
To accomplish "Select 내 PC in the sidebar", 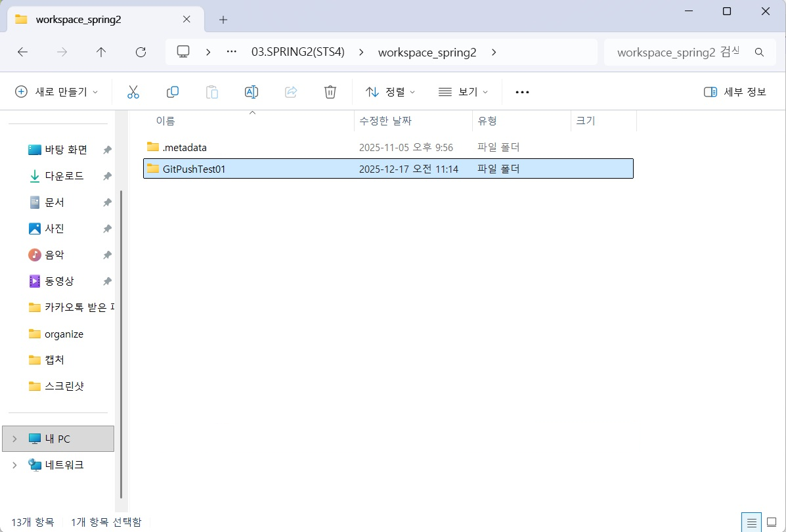I will pos(58,439).
